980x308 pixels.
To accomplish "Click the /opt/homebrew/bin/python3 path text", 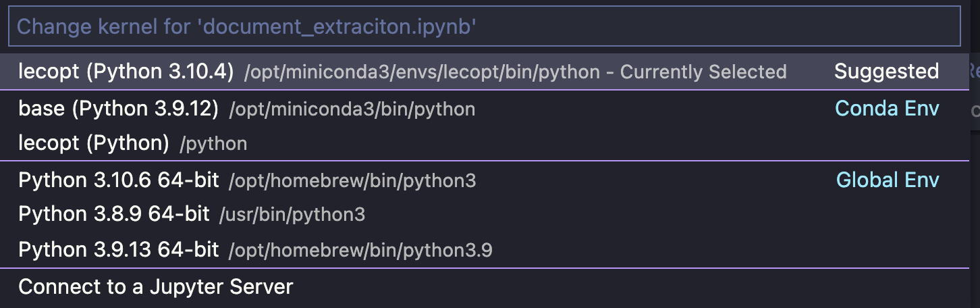I will (x=352, y=180).
